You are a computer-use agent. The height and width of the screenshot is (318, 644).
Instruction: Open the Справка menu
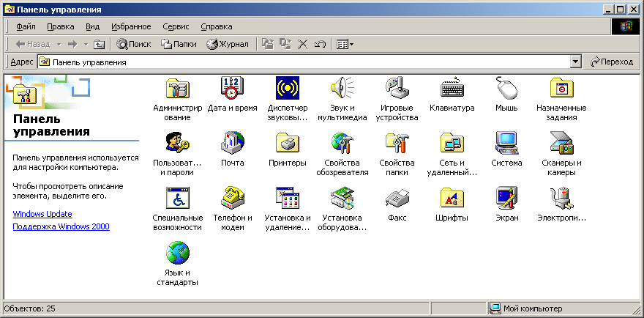click(x=217, y=26)
